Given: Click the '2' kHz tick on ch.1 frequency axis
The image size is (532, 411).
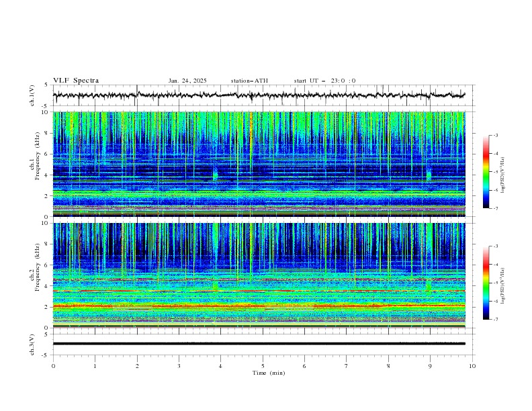Looking at the screenshot, I should tap(46, 195).
